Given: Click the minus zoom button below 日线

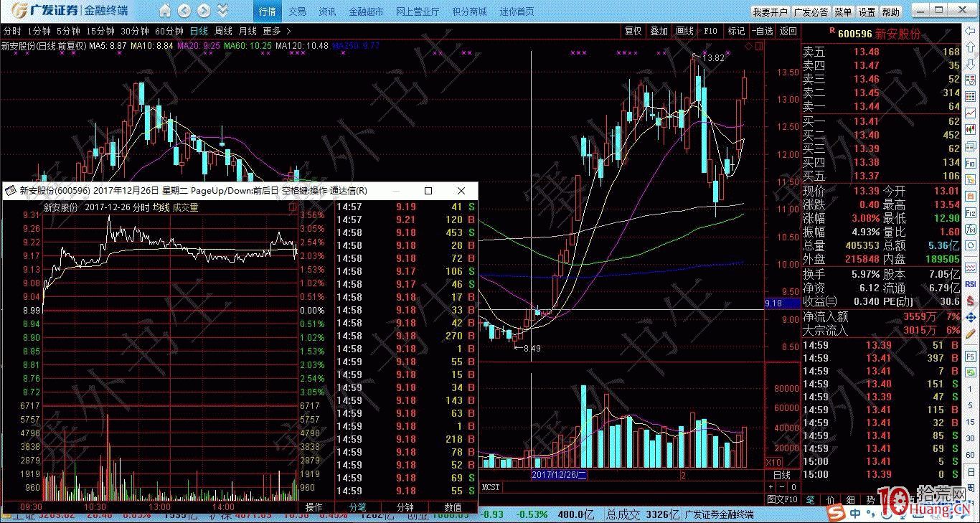Looking at the screenshot, I should click(x=781, y=486).
